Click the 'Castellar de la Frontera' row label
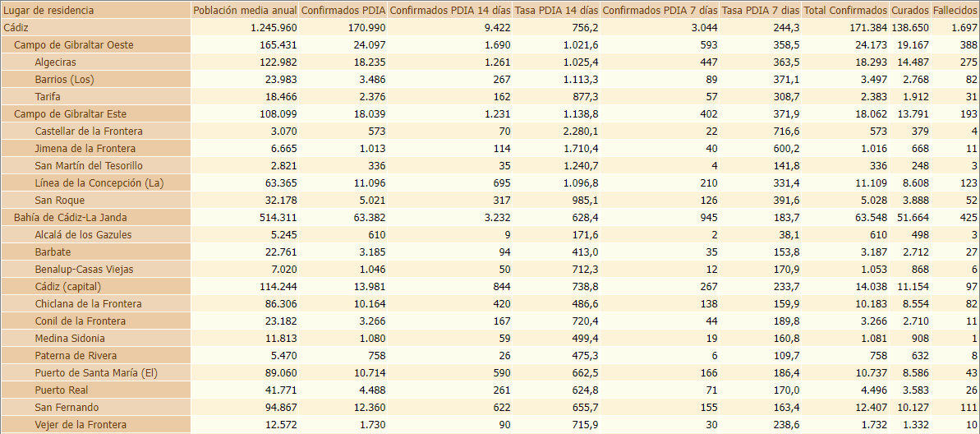 click(89, 132)
